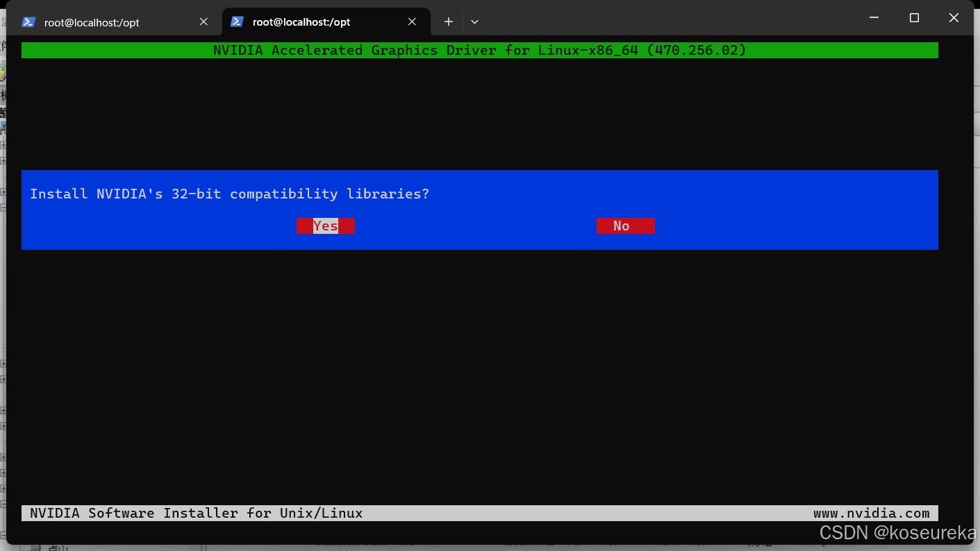Open a new terminal tab with plus

coord(449,22)
